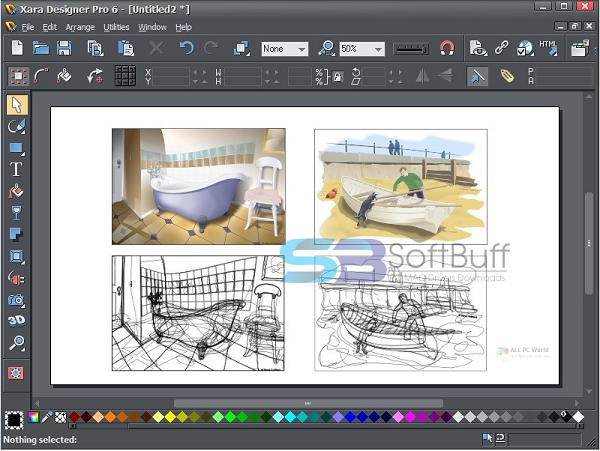This screenshot has width=600, height=451.
Task: Click the bathtub color illustration
Action: (x=199, y=186)
